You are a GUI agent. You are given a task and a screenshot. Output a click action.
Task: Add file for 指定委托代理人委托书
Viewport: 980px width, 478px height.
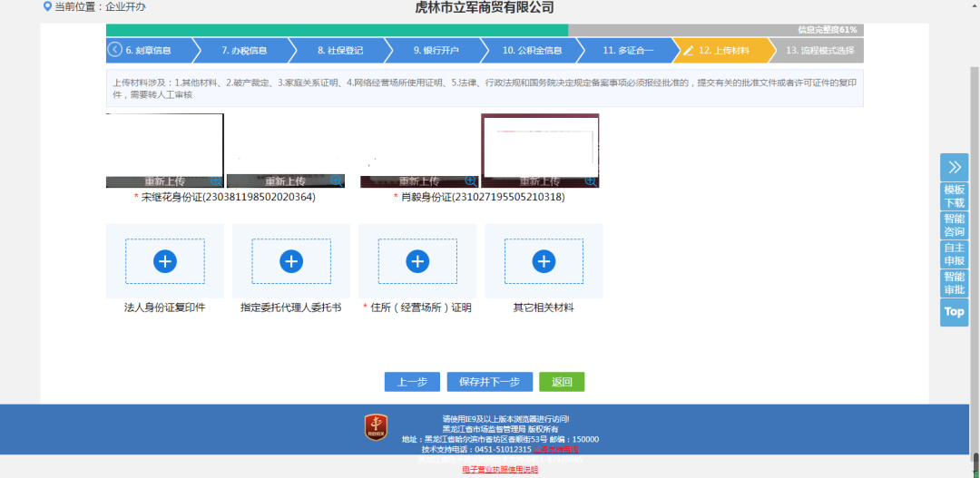click(291, 261)
